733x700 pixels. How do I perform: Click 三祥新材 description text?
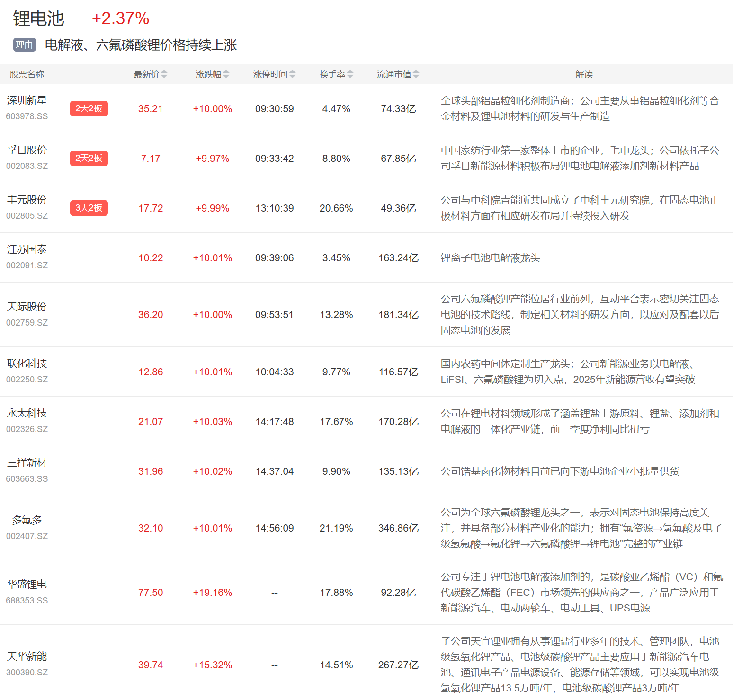560,471
